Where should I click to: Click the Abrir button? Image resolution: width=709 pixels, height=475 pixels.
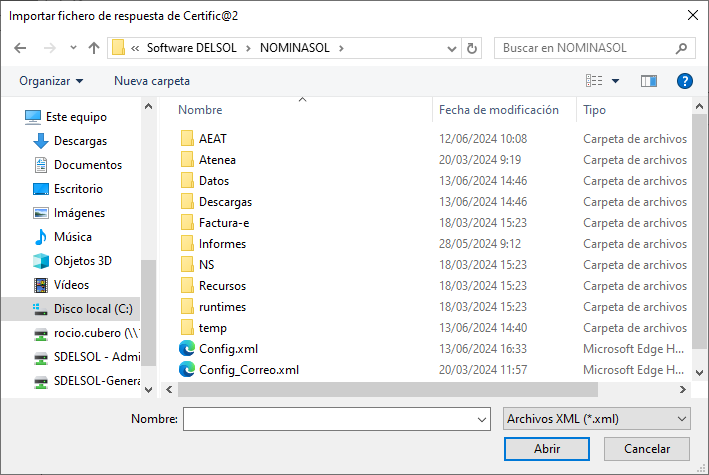[x=547, y=449]
